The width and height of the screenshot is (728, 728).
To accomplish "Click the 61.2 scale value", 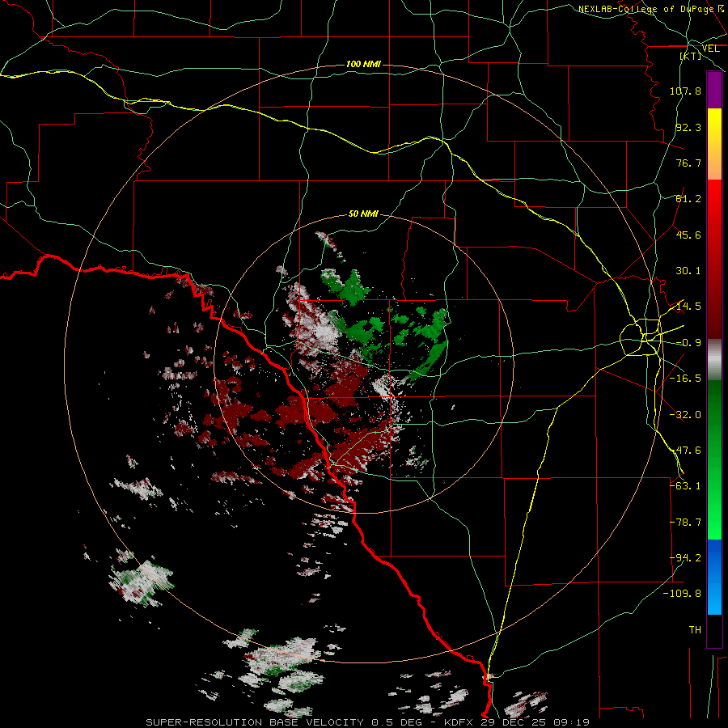I will point(688,199).
